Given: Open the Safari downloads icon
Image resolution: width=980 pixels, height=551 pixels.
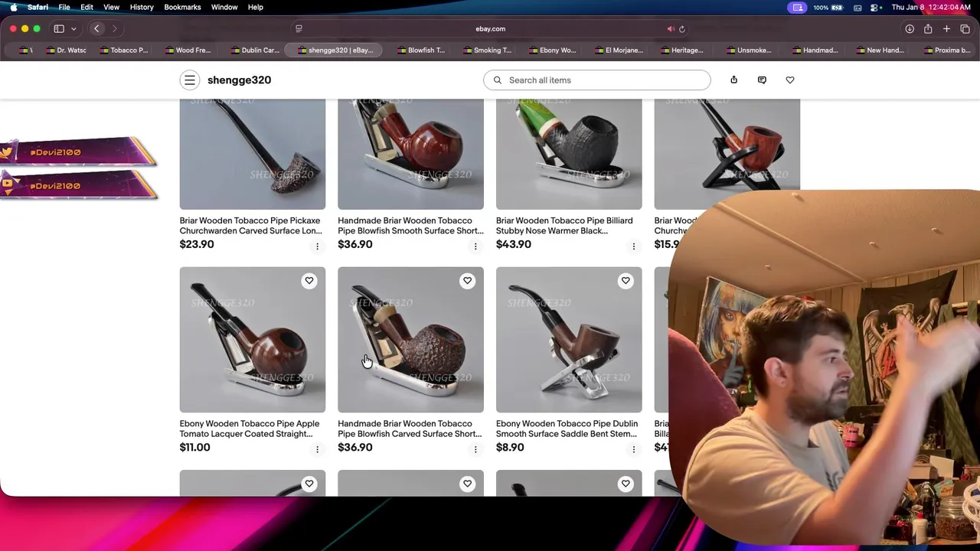Looking at the screenshot, I should pos(910,28).
